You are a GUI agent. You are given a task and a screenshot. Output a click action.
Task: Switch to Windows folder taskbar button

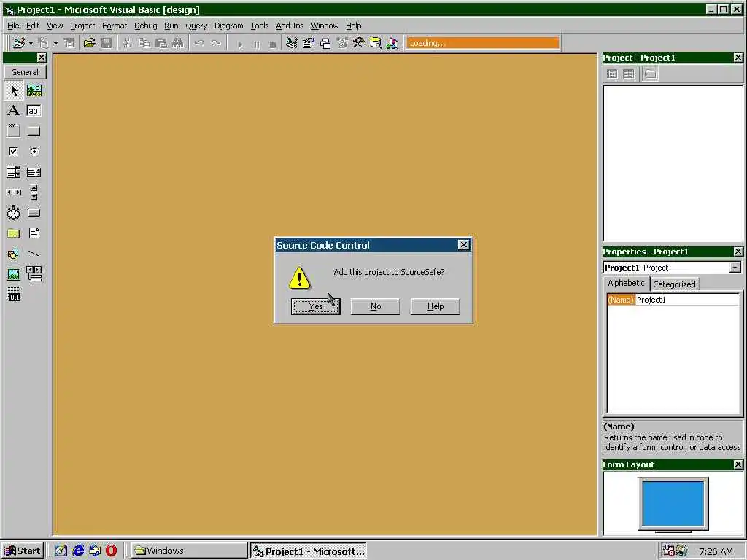point(189,551)
